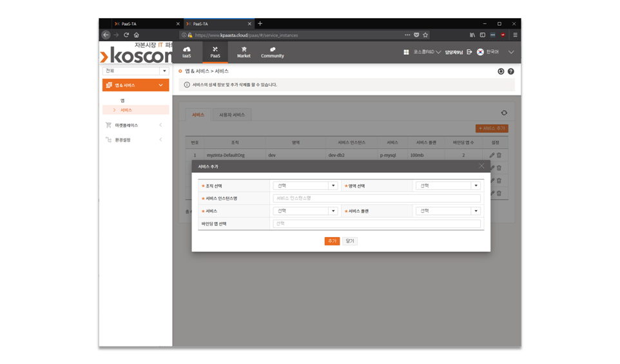Close the active PaaS-TA browser tab
620x364 pixels.
point(249,24)
